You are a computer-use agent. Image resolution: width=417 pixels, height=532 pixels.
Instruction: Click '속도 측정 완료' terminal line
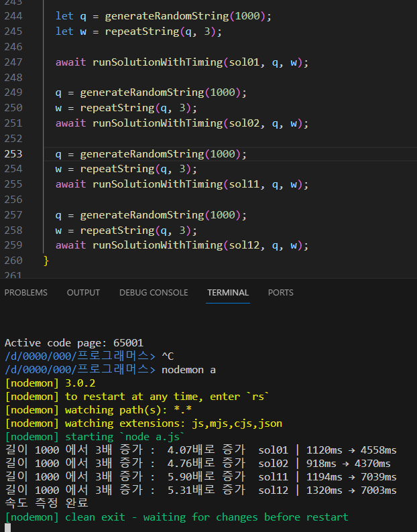coord(46,503)
